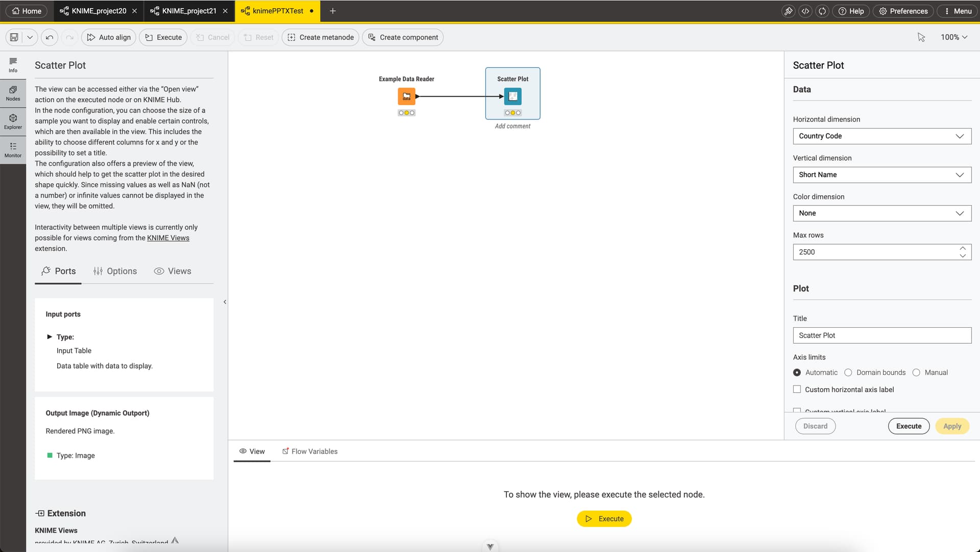Open the Info sidebar panel

pos(13,65)
